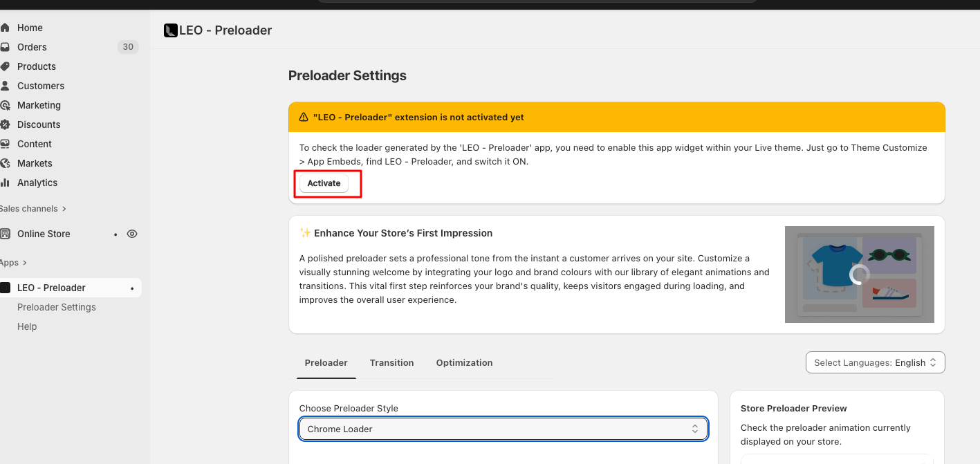Image resolution: width=980 pixels, height=464 pixels.
Task: Open Marketing page label
Action: pos(39,105)
